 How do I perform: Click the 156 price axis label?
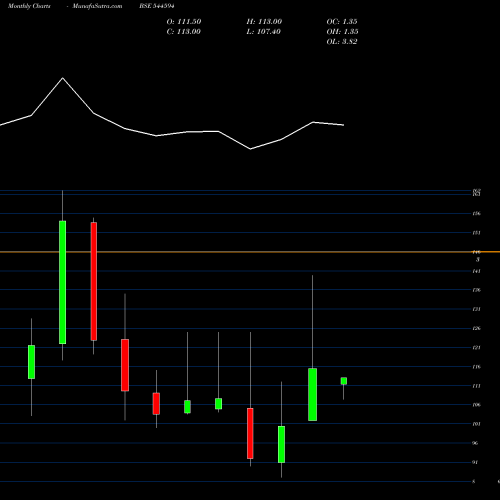click(477, 214)
